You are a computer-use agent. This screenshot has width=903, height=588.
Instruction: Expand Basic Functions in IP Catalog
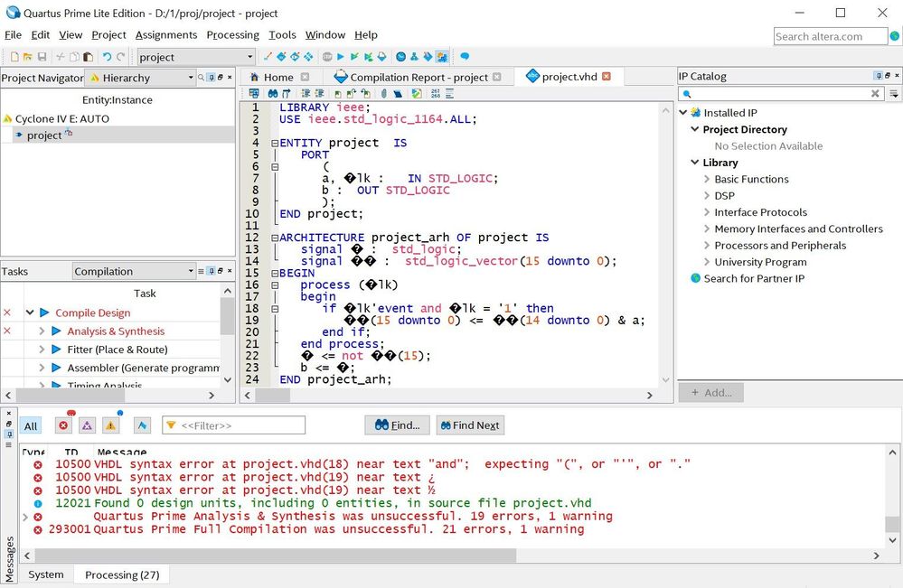pos(707,179)
